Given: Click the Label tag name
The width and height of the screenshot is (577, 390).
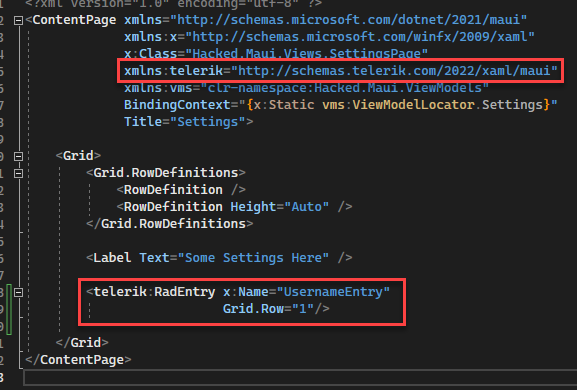Looking at the screenshot, I should (112, 258).
